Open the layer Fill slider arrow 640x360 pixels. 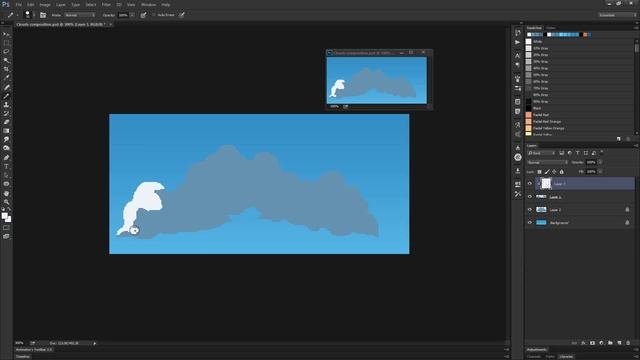coord(600,172)
